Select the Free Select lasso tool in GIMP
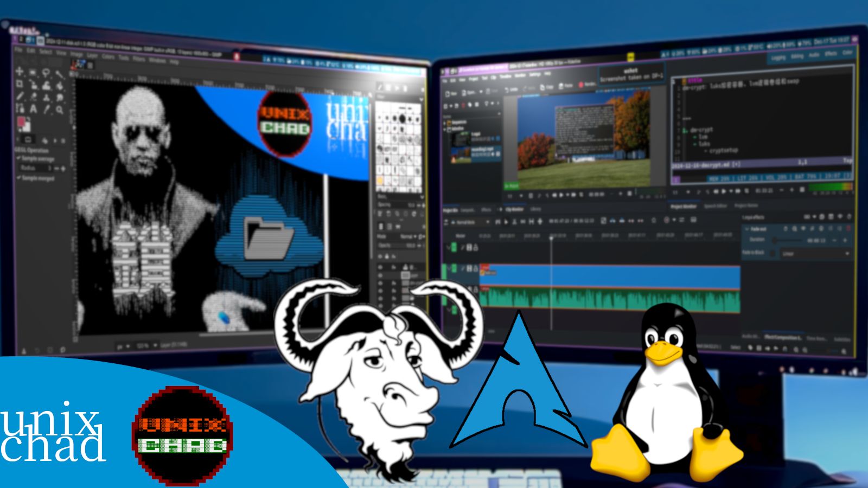 click(x=46, y=73)
